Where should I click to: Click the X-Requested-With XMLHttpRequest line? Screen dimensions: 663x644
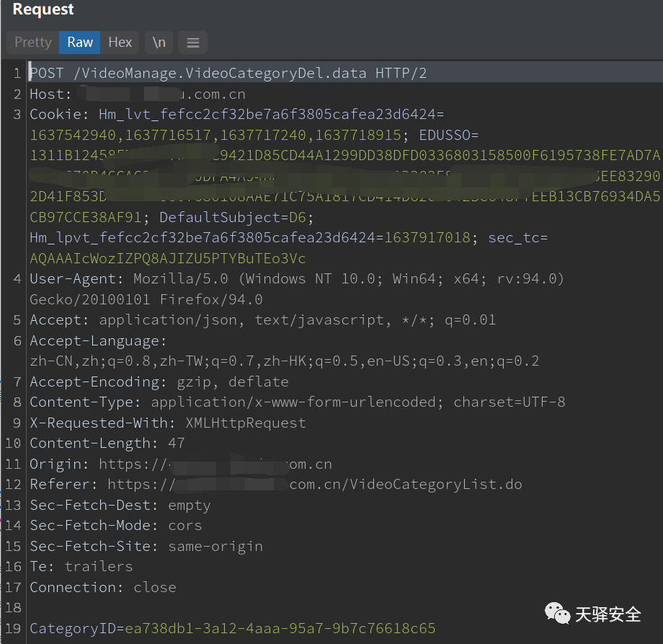tap(167, 423)
